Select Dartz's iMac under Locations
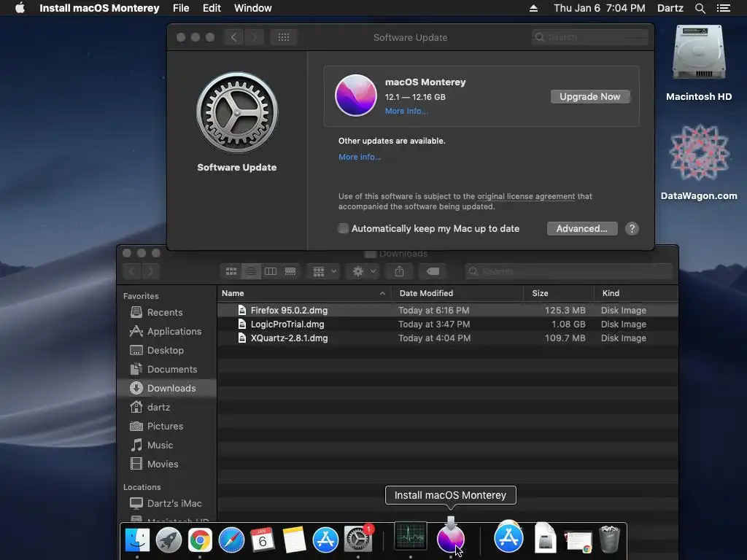This screenshot has height=560, width=747. coord(166,503)
